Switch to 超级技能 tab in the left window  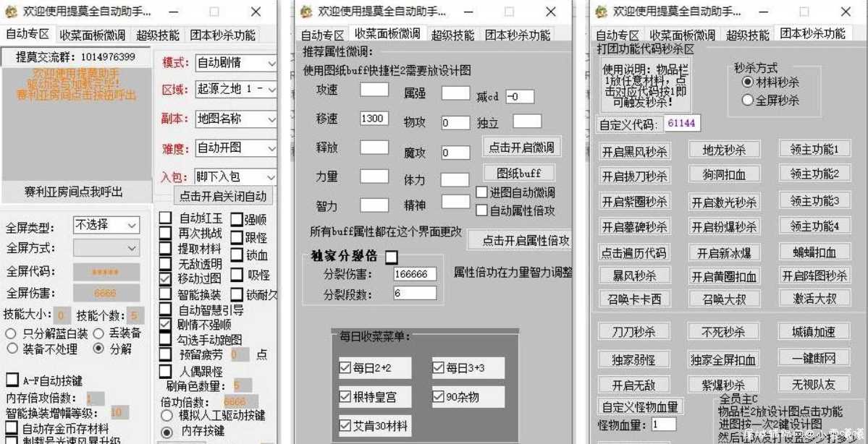pyautogui.click(x=158, y=35)
